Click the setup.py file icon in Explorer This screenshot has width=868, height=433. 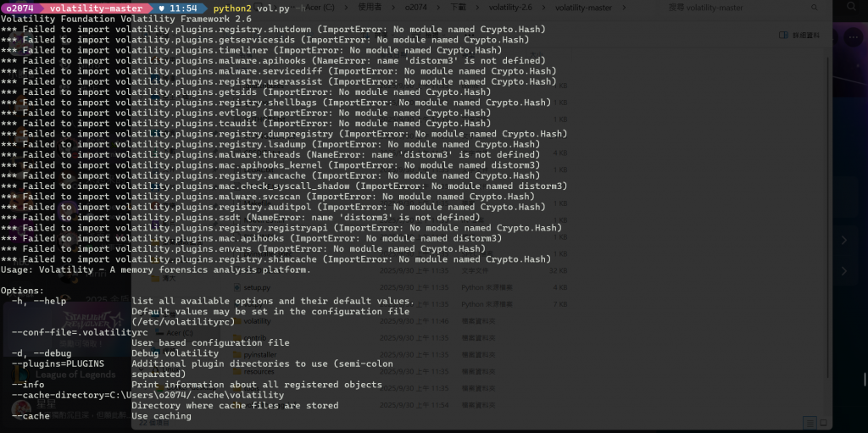point(237,287)
